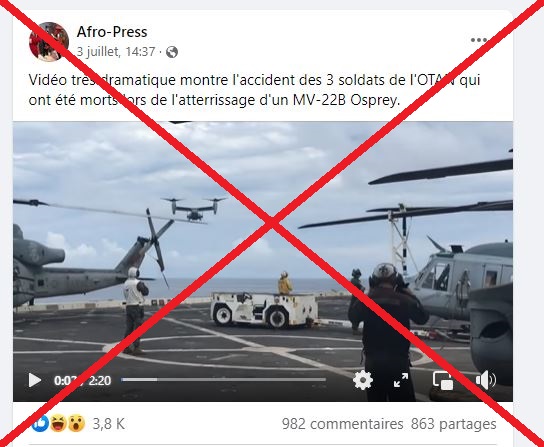The height and width of the screenshot is (447, 544).
Task: Click the 2:20 video duration display
Action: [100, 381]
